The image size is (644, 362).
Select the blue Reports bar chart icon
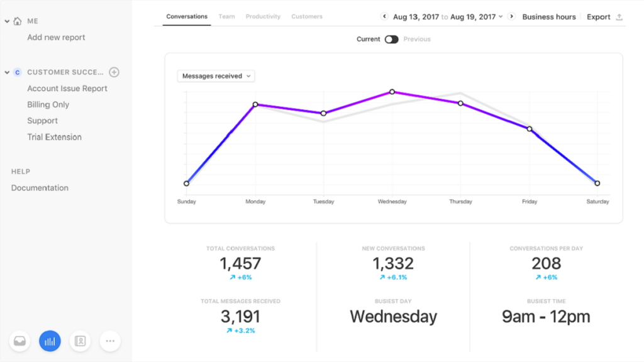coord(50,341)
